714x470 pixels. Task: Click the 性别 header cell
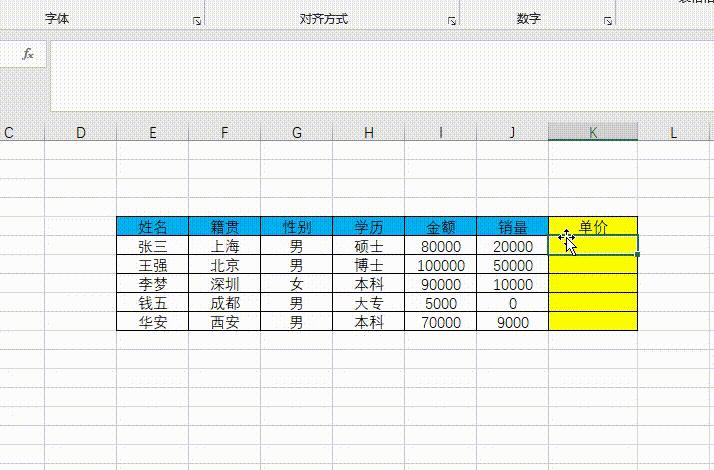point(296,226)
